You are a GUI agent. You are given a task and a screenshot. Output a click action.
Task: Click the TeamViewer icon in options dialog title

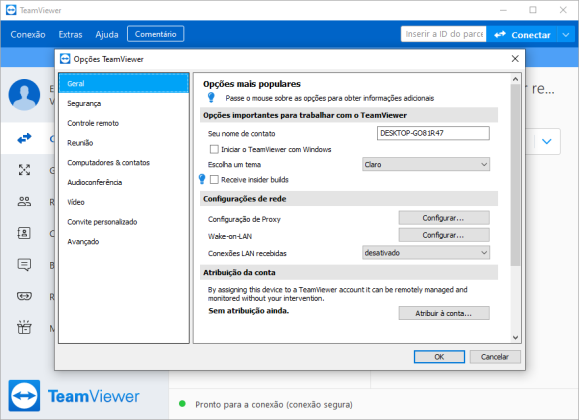(x=65, y=59)
